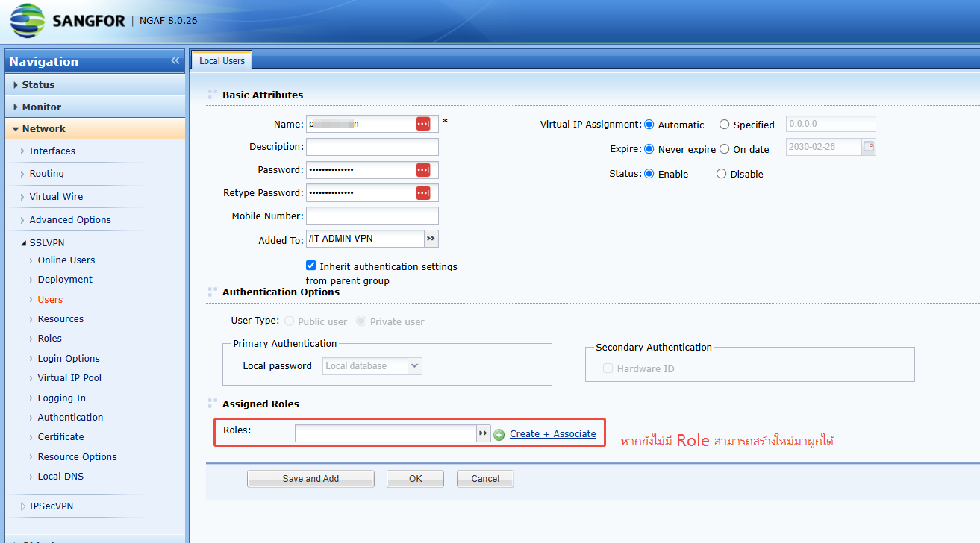The height and width of the screenshot is (543, 980).
Task: Click the Roles input field
Action: (x=386, y=433)
